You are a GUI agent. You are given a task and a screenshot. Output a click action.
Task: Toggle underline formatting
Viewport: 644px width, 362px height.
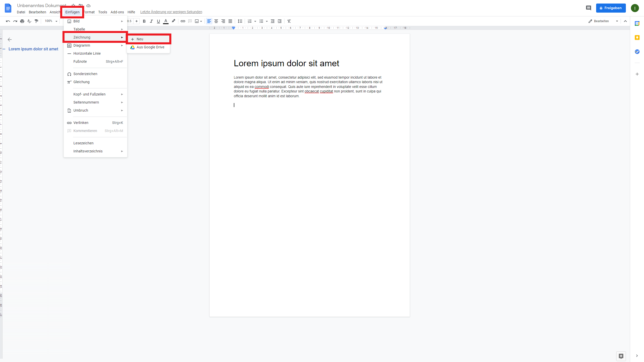tap(158, 21)
